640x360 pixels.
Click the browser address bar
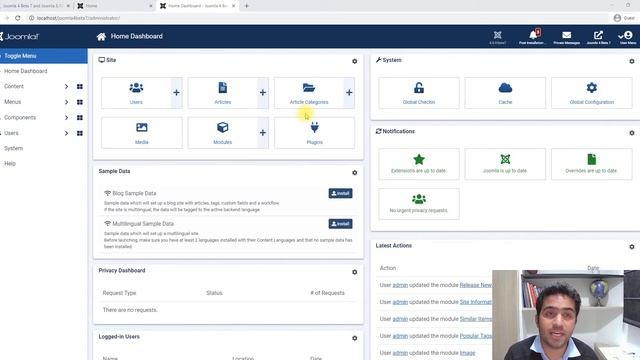coord(318,18)
